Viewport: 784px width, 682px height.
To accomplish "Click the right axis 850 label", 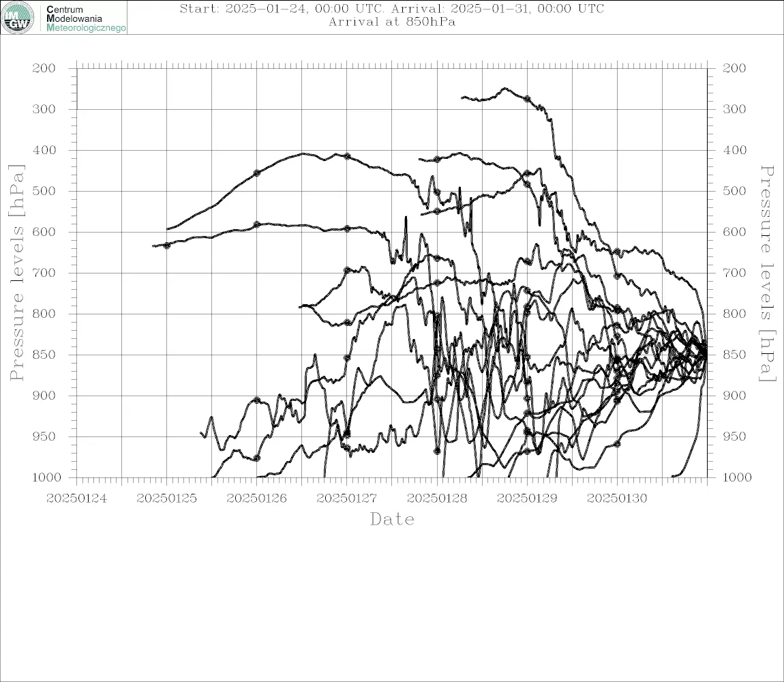I will (734, 355).
